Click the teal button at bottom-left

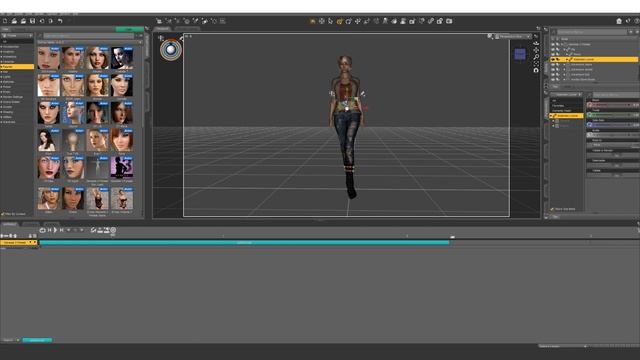[x=37, y=340]
